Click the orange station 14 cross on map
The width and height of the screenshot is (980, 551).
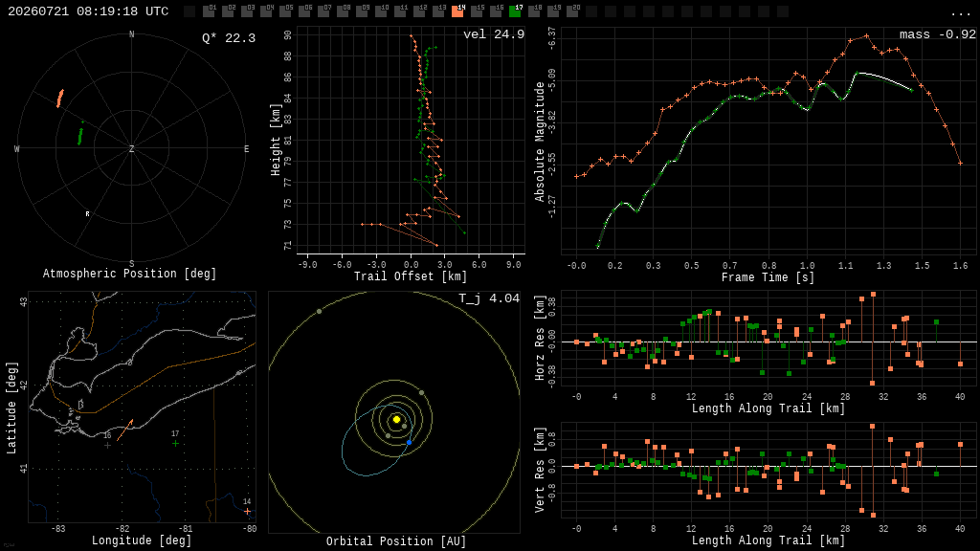click(248, 511)
